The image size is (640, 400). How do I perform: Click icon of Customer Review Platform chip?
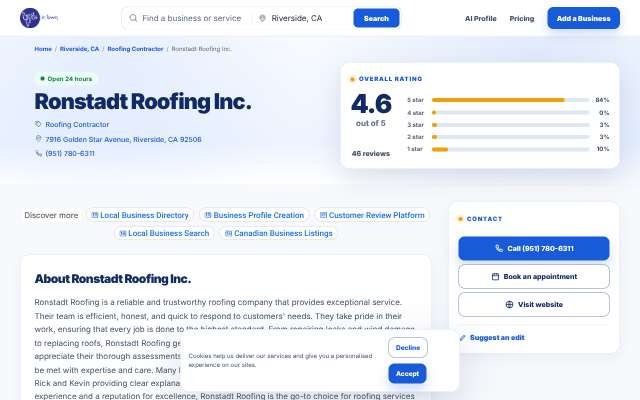click(x=323, y=215)
